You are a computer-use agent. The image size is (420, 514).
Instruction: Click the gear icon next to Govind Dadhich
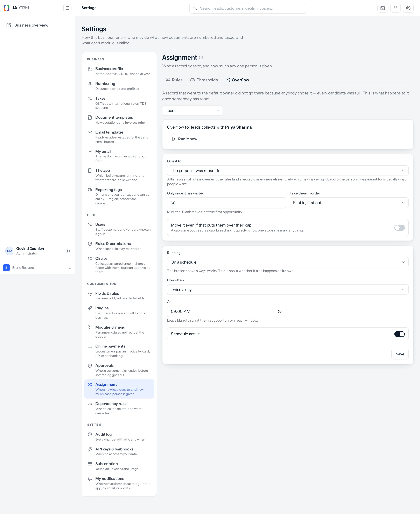tap(68, 251)
